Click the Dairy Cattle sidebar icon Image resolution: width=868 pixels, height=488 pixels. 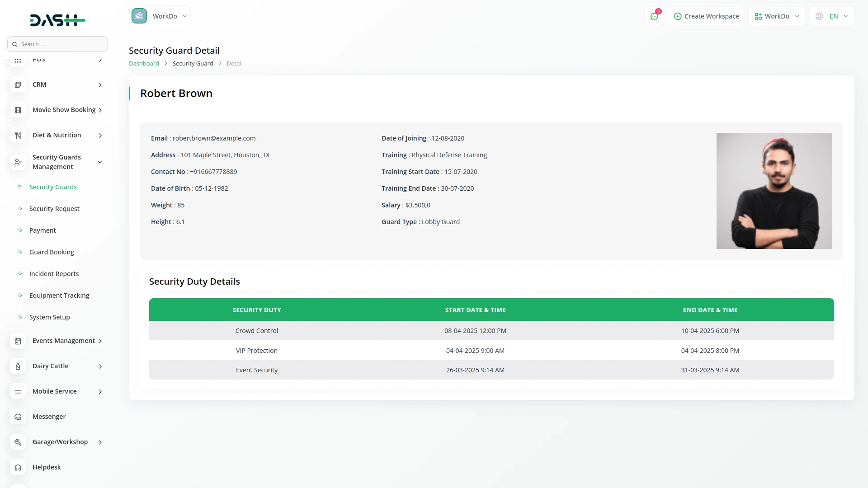click(x=18, y=366)
